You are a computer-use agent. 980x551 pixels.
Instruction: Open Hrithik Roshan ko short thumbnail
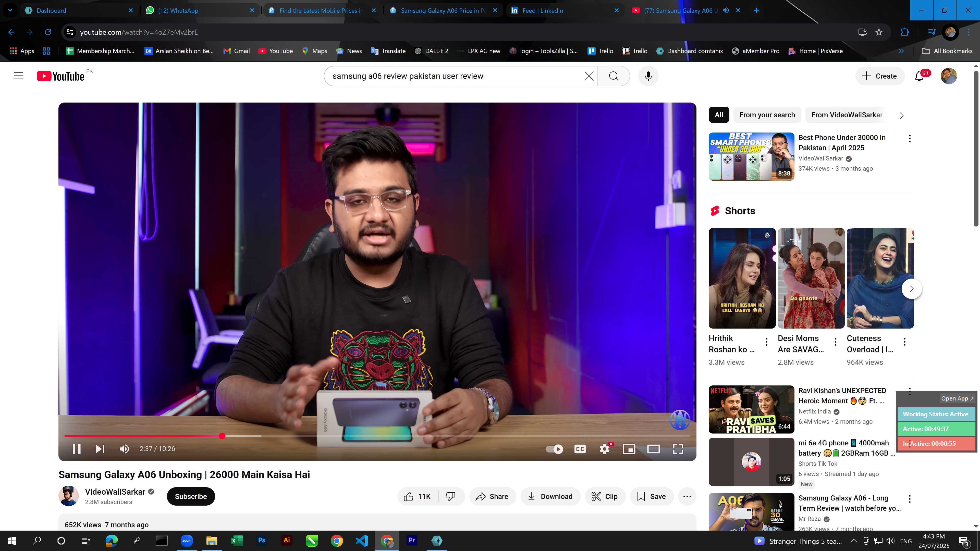742,278
